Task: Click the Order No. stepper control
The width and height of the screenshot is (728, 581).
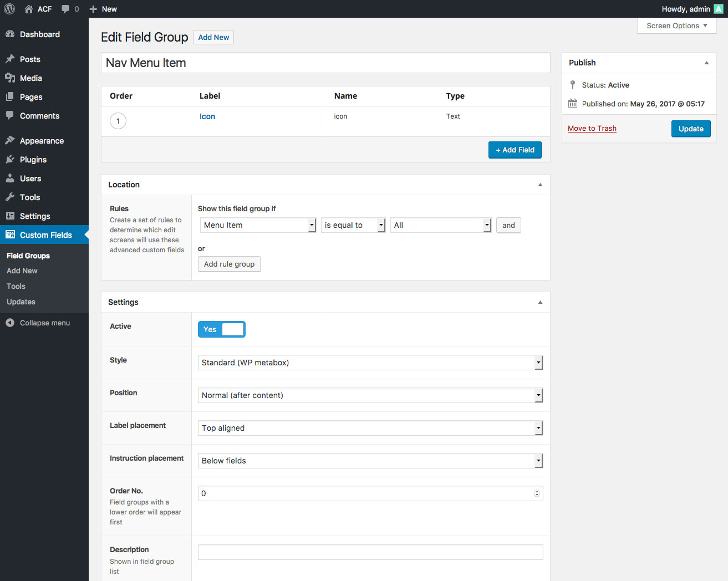Action: point(536,493)
